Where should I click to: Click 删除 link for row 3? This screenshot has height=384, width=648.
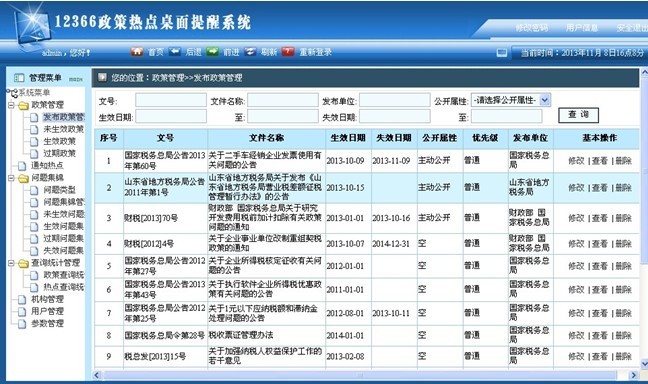coord(624,218)
